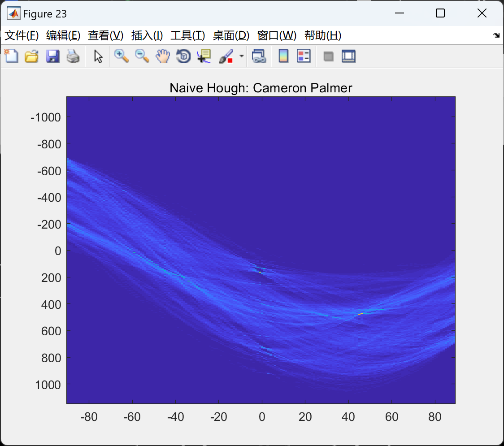Activate the Pan (hand) tool

point(162,56)
